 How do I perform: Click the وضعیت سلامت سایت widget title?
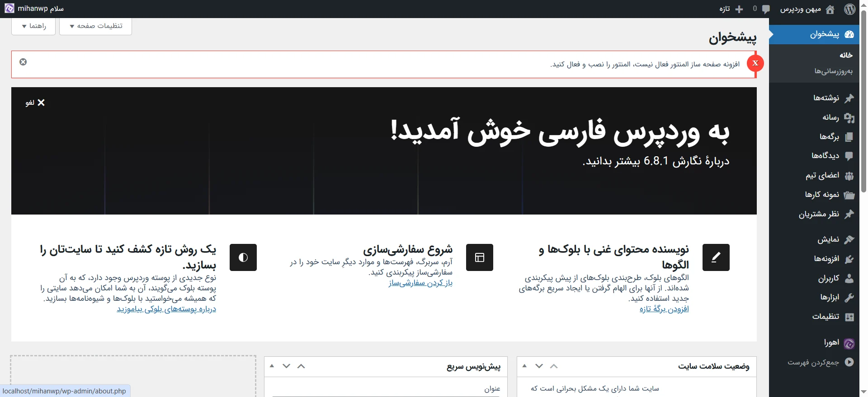tap(714, 366)
